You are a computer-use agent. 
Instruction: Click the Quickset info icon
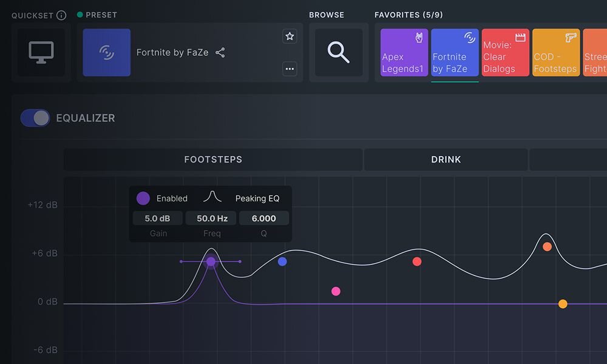(61, 15)
